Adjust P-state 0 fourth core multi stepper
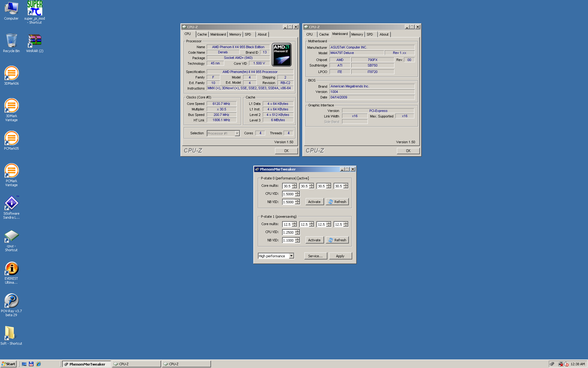The image size is (588, 368). coord(346,186)
